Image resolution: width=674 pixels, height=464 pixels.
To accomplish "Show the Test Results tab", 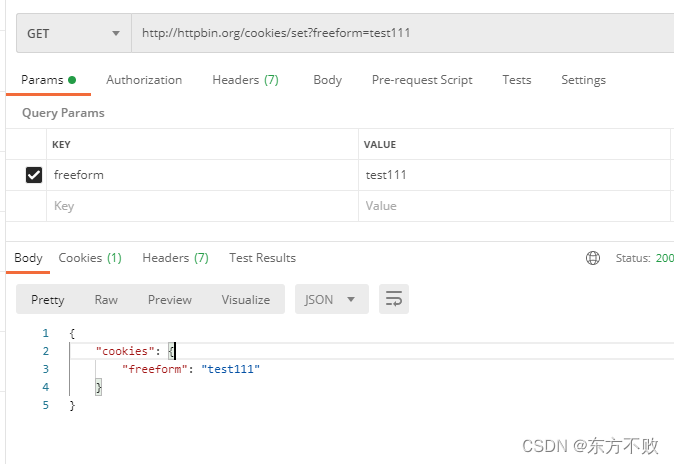I will [x=262, y=258].
